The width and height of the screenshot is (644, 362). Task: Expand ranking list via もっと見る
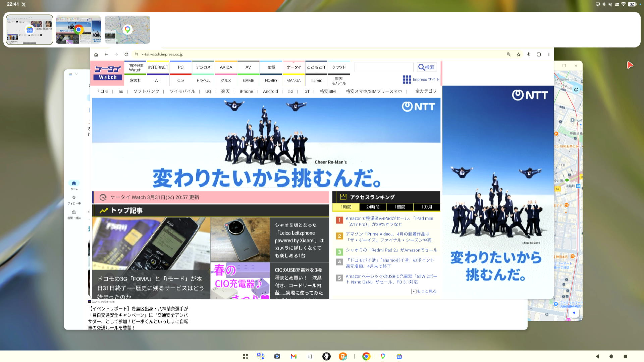(424, 291)
